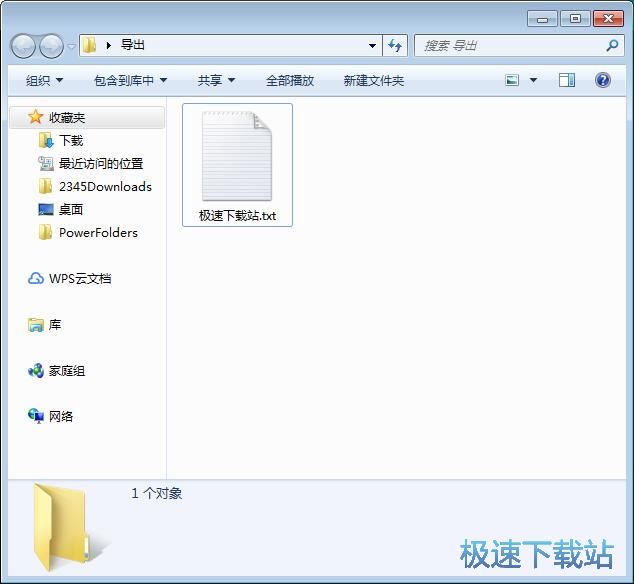Click the 1 个对象 status text

[156, 493]
